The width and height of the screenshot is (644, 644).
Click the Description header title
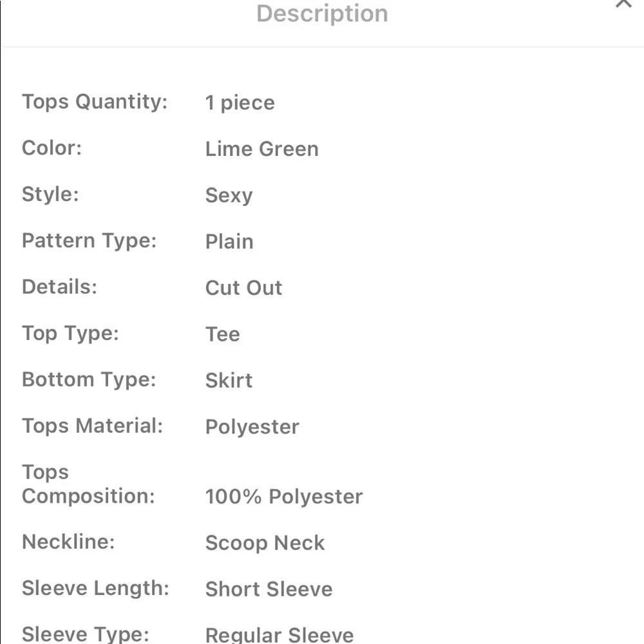(322, 14)
